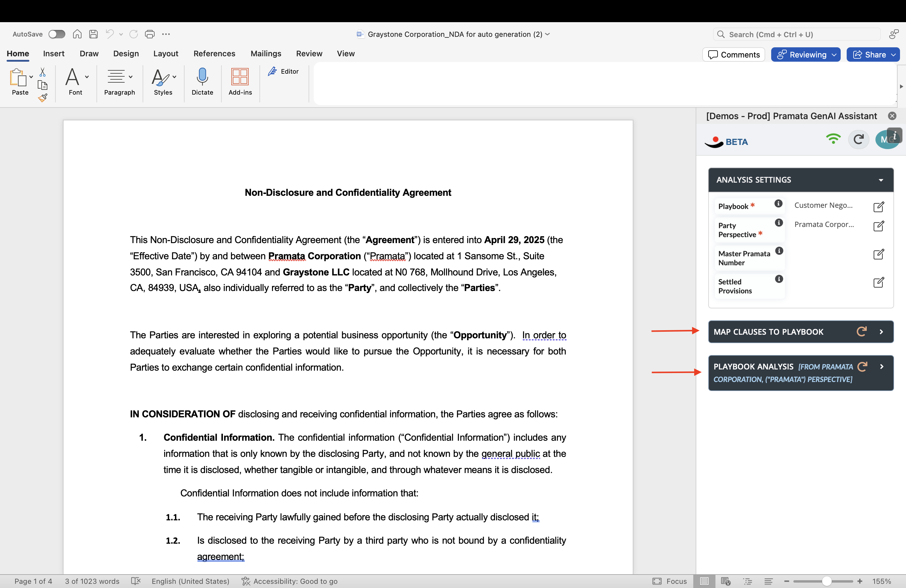Click the Print icon
This screenshot has width=906, height=588.
[x=150, y=34]
